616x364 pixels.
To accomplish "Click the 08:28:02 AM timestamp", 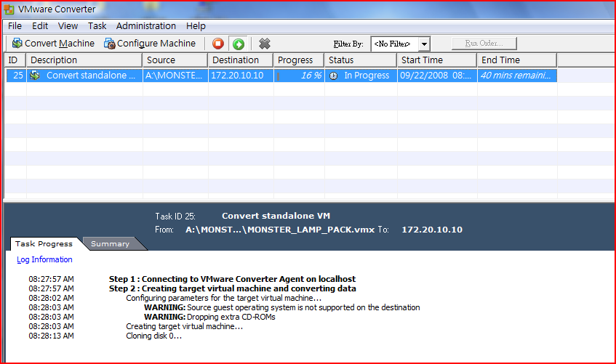I will 51,298.
